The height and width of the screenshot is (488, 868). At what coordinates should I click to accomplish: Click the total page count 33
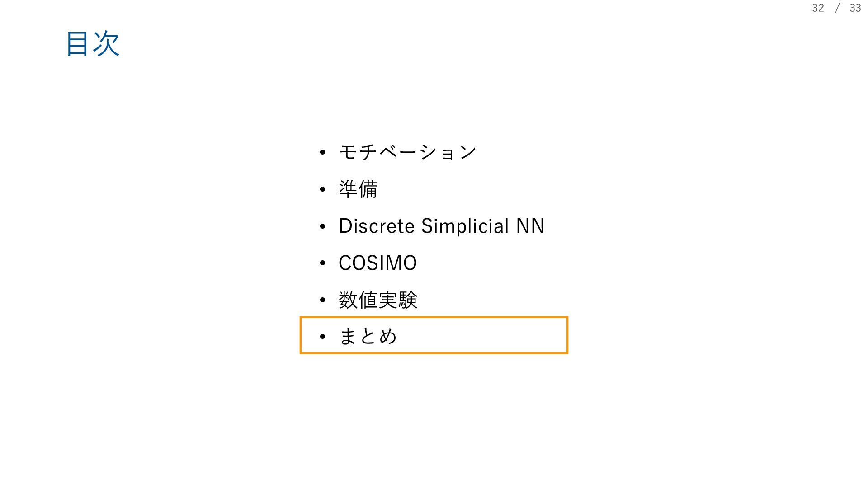click(855, 8)
